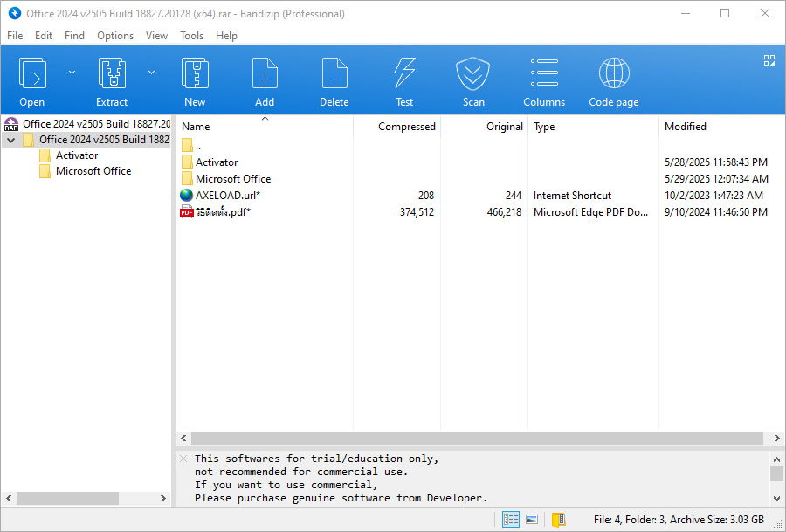Image resolution: width=786 pixels, height=532 pixels.
Task: Open the Options menu
Action: pos(115,36)
